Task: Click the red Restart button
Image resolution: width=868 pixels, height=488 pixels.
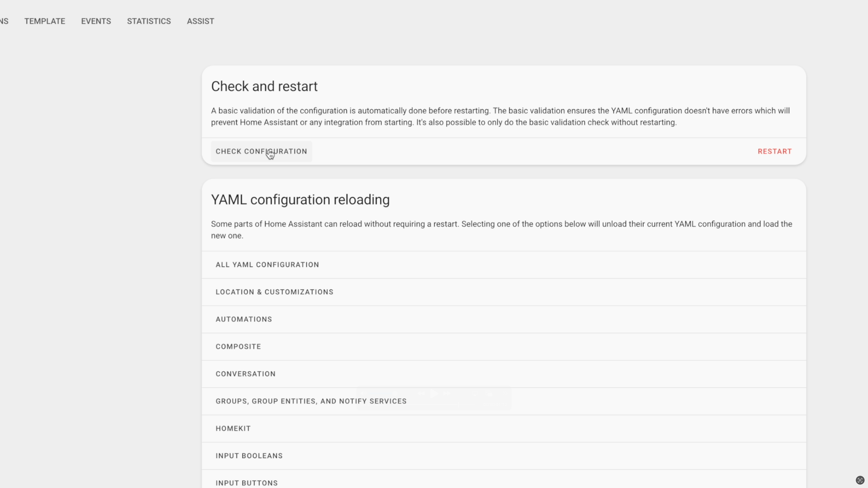Action: [x=775, y=151]
